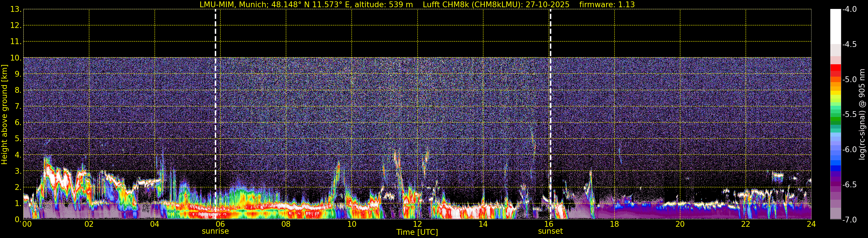
Task: Click the -5.5 colorbar tick label
Action: click(849, 115)
